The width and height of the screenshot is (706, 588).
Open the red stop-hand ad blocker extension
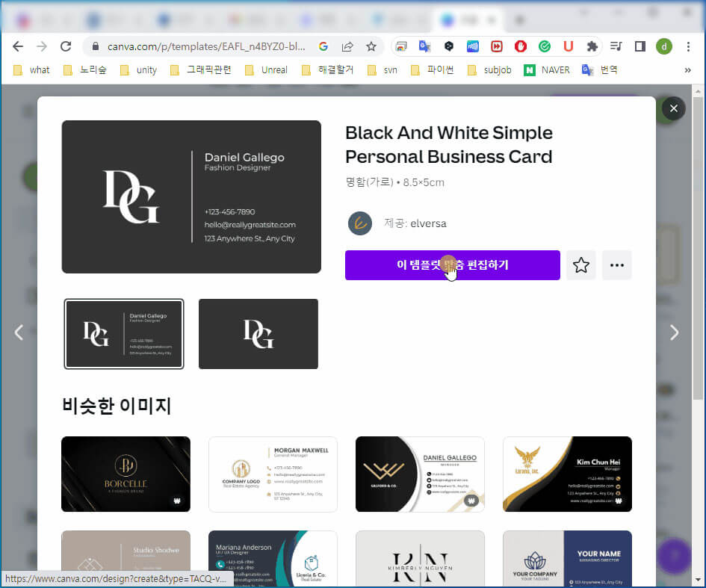pos(521,46)
